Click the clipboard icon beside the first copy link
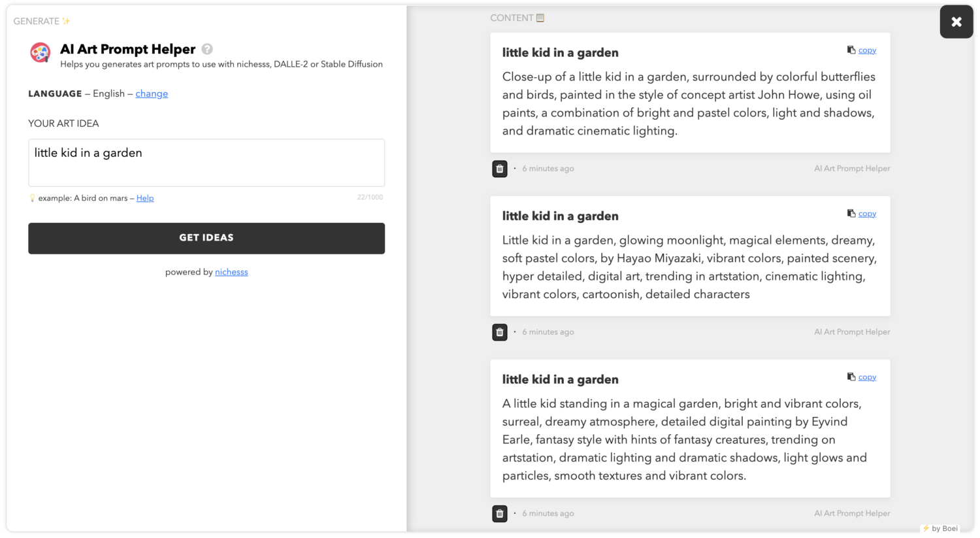Screen dimensions: 980x538 851,49
